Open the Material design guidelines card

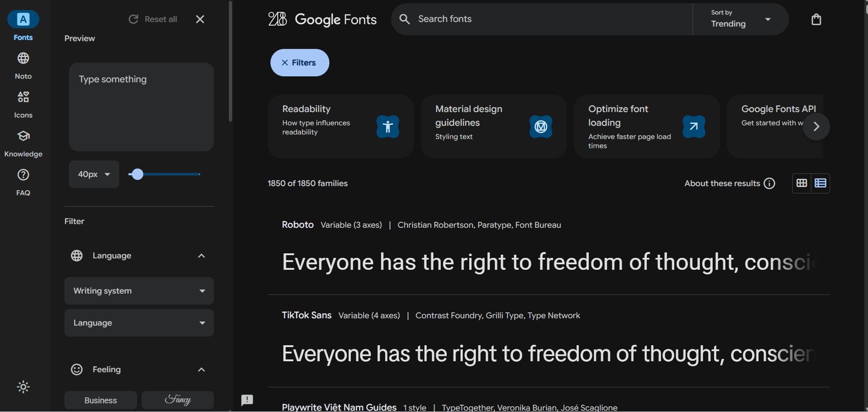point(494,127)
